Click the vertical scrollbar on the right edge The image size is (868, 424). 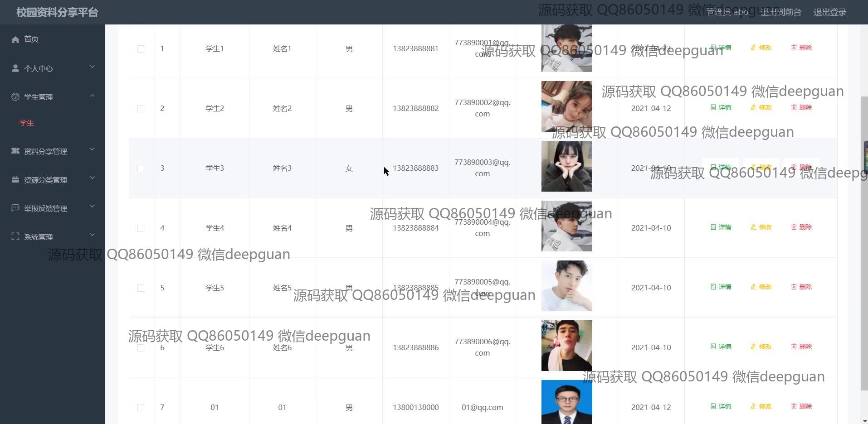point(864,243)
